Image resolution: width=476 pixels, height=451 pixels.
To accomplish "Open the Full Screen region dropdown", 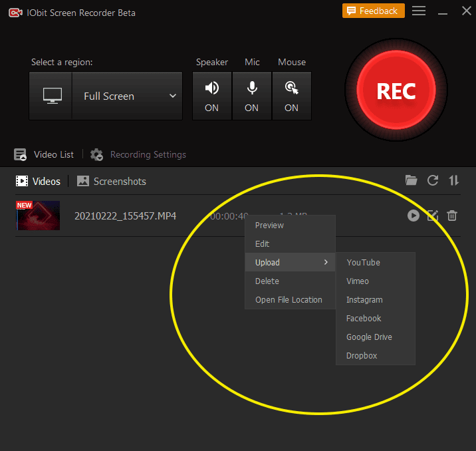I will 127,96.
